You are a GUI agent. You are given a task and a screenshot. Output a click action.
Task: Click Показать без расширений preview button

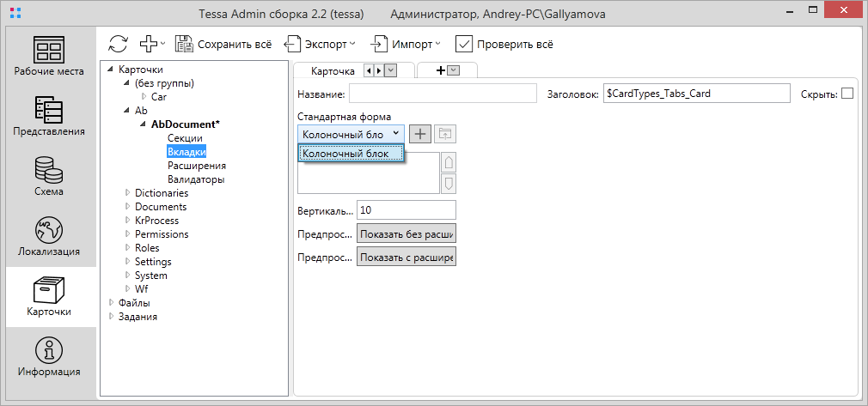[x=406, y=233]
